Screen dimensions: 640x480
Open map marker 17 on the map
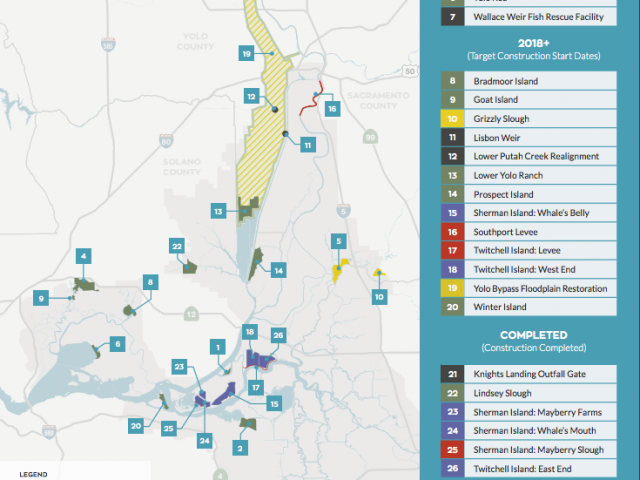coord(256,387)
